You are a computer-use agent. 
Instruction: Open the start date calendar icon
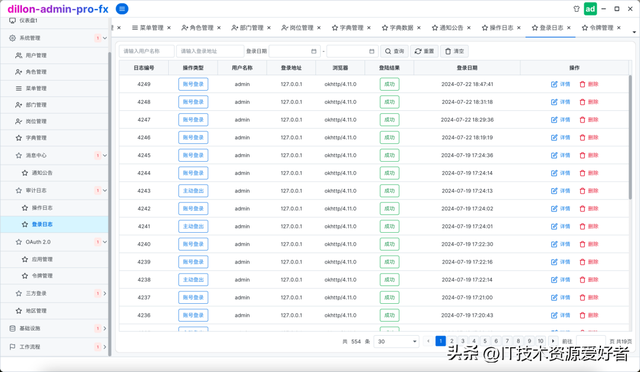[314, 51]
